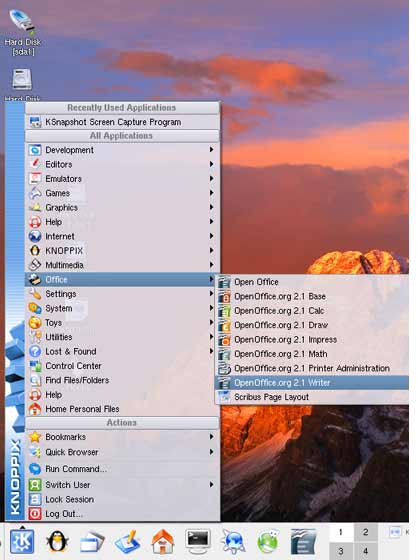Open the second Hard Disk desktop icon
420x560 pixels.
22,85
